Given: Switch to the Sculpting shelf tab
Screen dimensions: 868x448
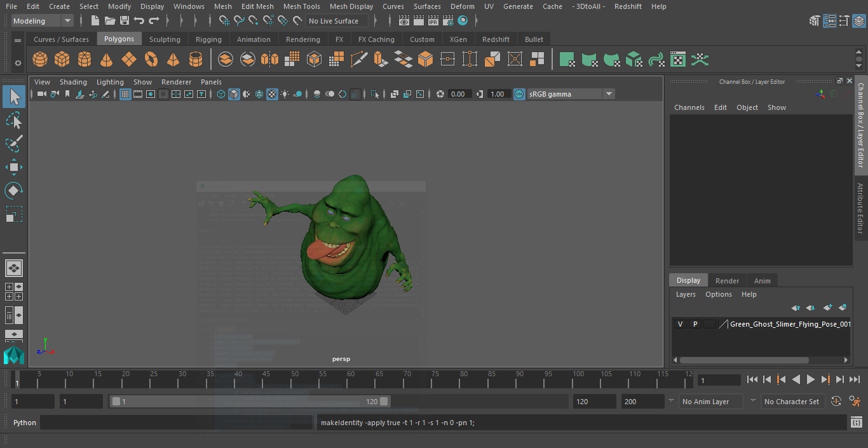Looking at the screenshot, I should (x=165, y=39).
